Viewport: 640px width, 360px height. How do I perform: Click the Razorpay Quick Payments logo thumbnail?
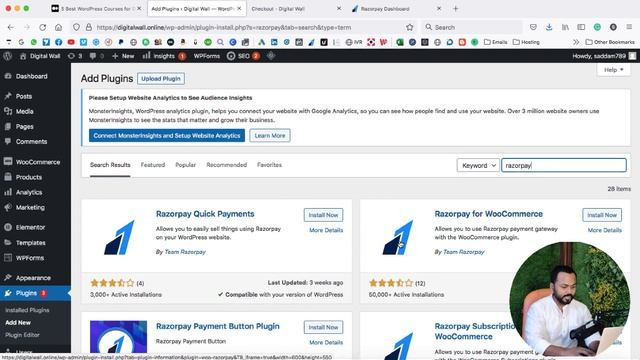click(x=119, y=237)
